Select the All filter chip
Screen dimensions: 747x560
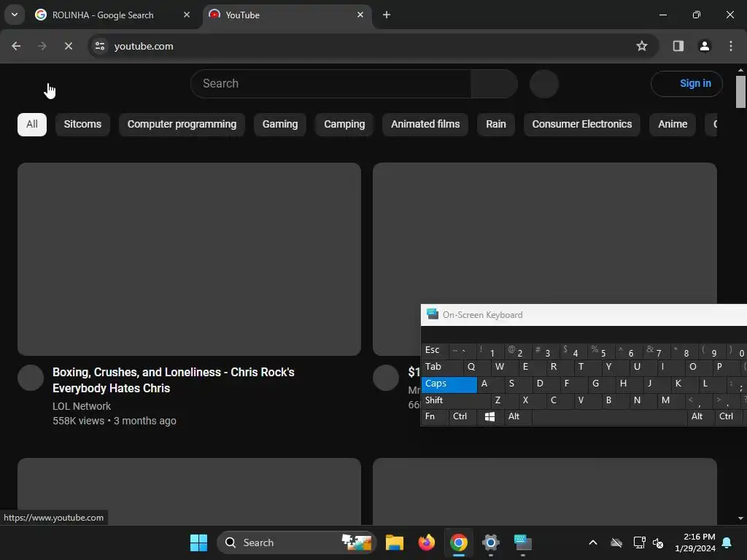[32, 124]
